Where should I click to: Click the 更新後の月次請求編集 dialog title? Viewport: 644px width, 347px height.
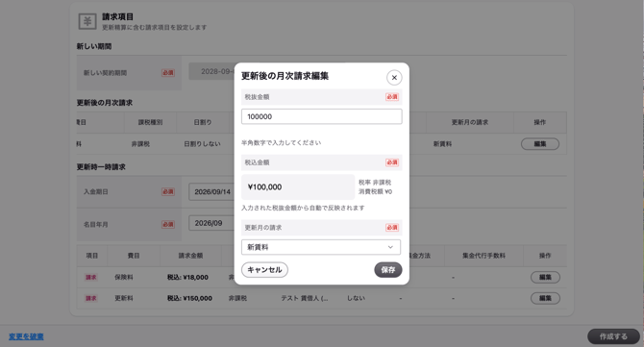pyautogui.click(x=285, y=76)
